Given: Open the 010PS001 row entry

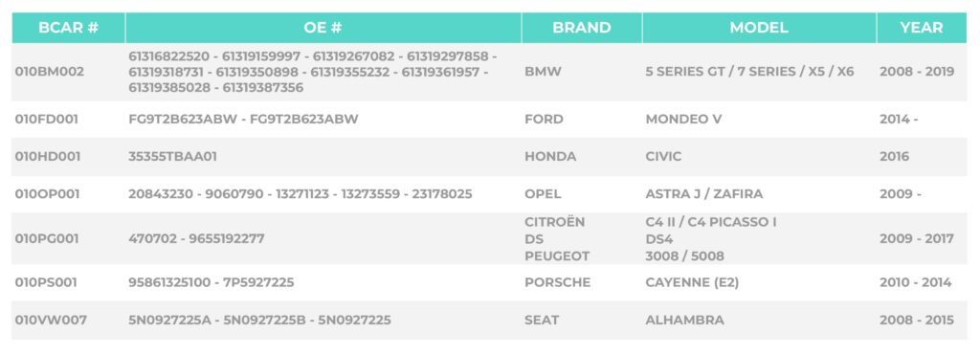Looking at the screenshot, I should pyautogui.click(x=46, y=282).
